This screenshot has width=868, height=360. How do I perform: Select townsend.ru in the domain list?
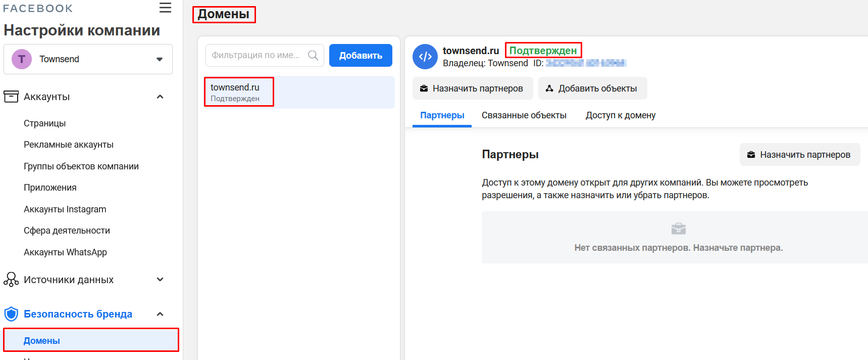click(x=299, y=92)
